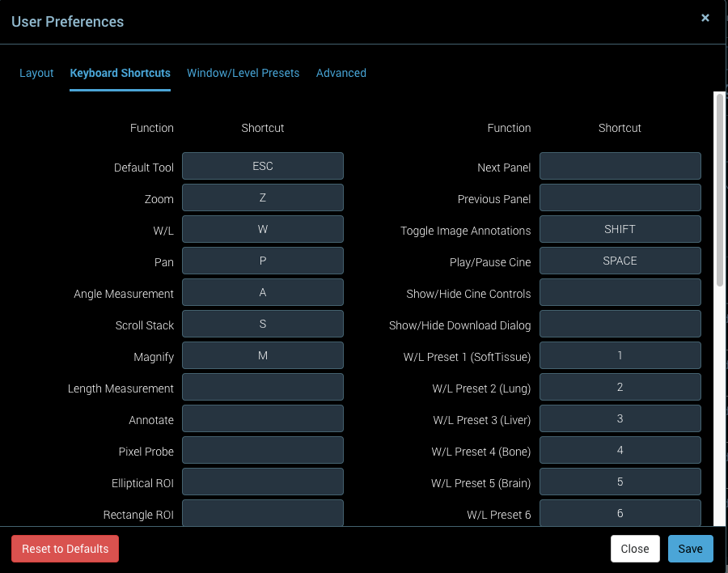The width and height of the screenshot is (728, 573).
Task: Focus the empty Previous Panel shortcut field
Action: [x=620, y=197]
